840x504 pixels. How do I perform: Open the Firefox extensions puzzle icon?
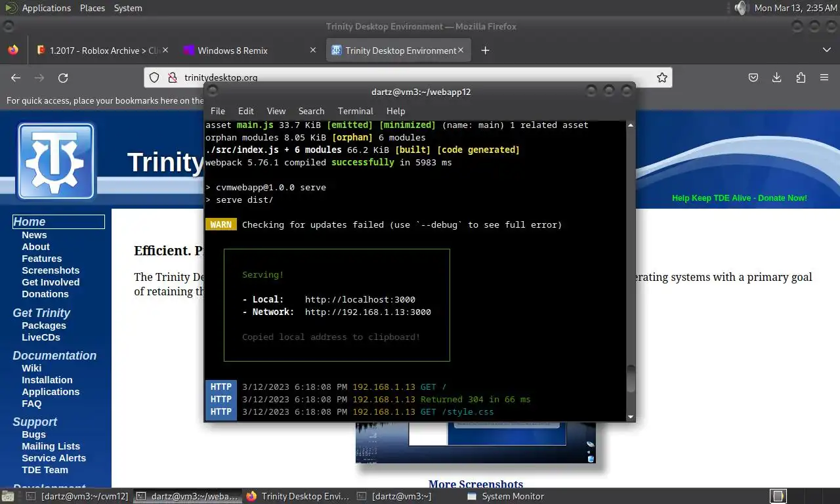click(801, 77)
